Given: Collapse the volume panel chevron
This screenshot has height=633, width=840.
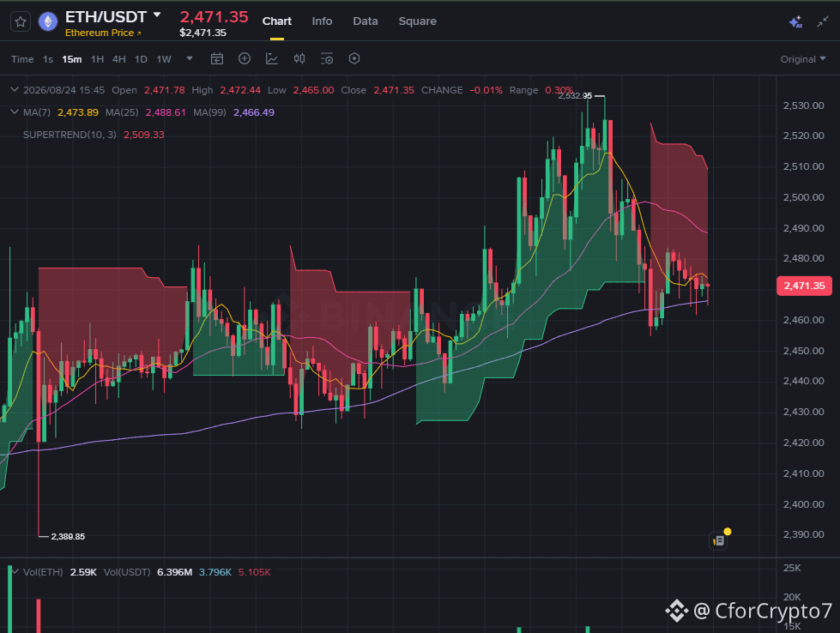Looking at the screenshot, I should [15, 572].
